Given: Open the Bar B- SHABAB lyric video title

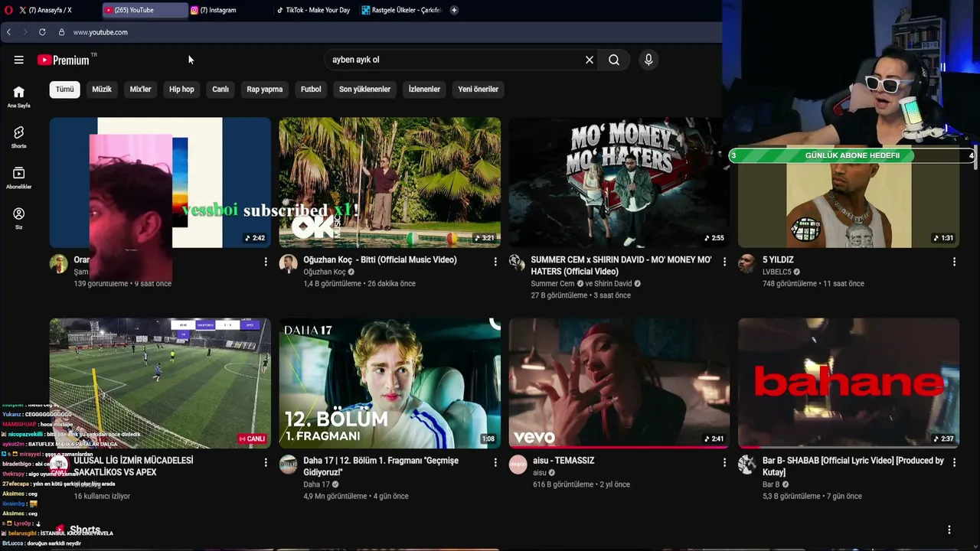Looking at the screenshot, I should 853,466.
